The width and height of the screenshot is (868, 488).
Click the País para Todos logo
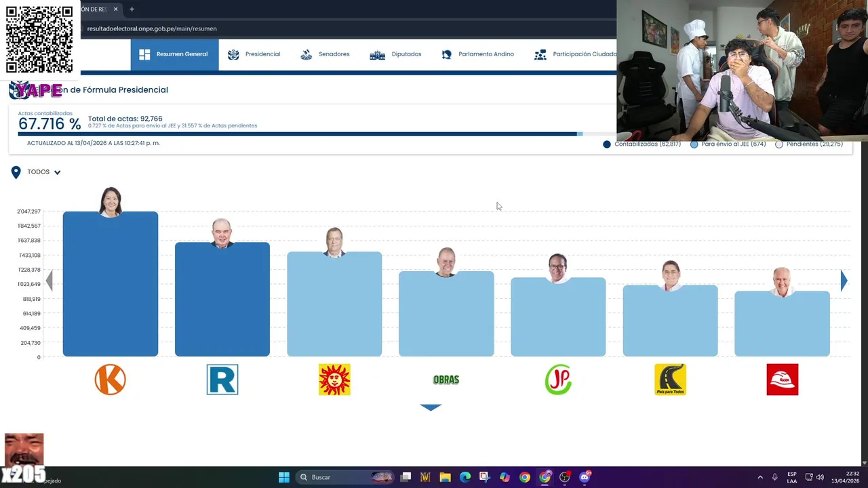click(x=670, y=380)
